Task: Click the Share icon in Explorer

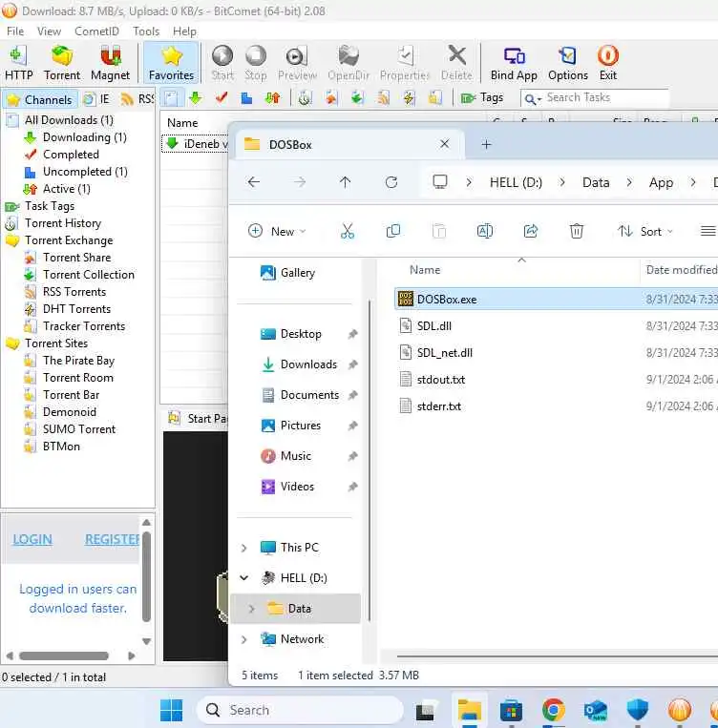Action: pyautogui.click(x=530, y=231)
